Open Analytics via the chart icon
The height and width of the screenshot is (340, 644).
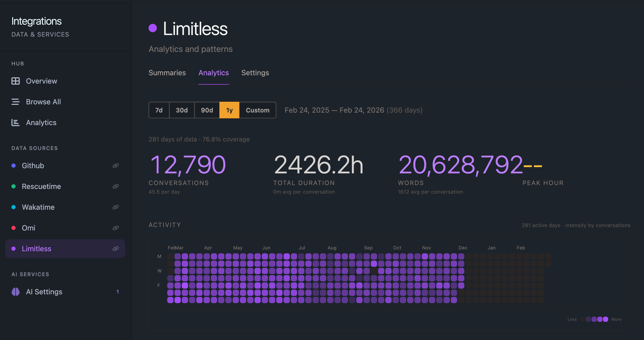tap(16, 123)
